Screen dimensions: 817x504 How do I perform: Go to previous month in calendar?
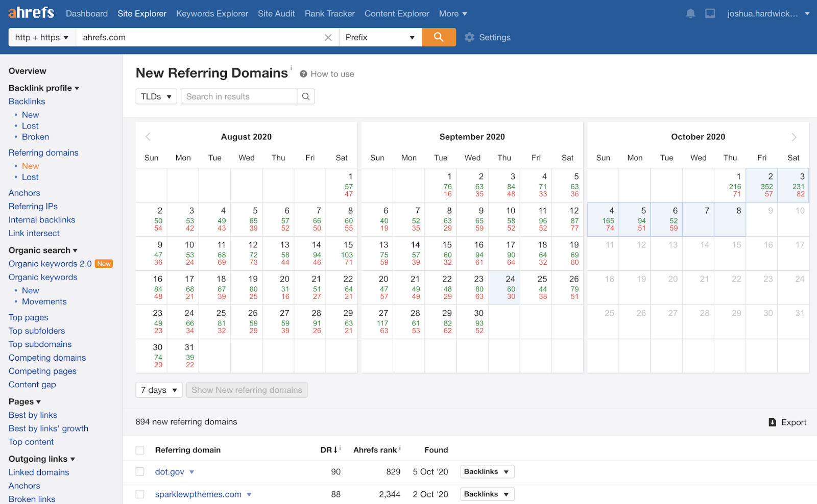(148, 137)
